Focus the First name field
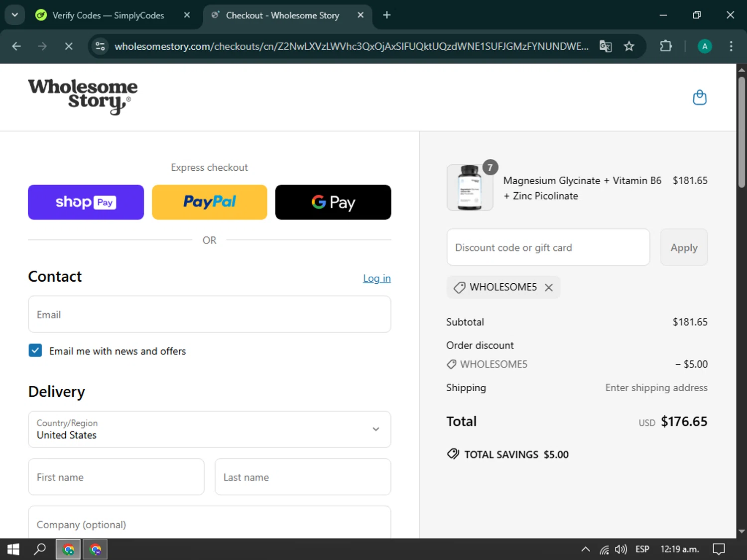The height and width of the screenshot is (560, 747). click(x=116, y=477)
